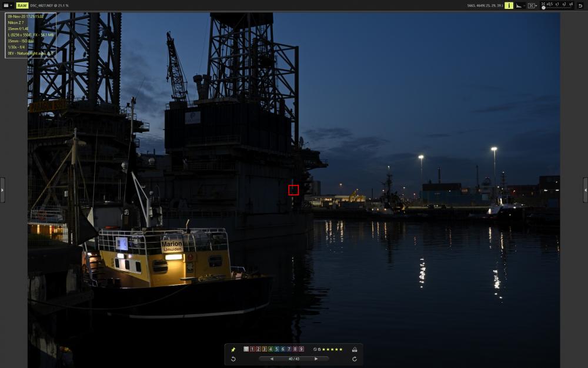
Task: Assign label 9 to the image
Action: coord(301,349)
